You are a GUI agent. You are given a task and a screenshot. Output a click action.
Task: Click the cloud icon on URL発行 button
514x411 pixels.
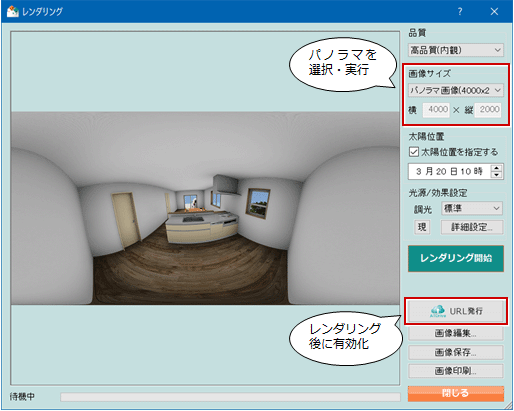tap(438, 311)
